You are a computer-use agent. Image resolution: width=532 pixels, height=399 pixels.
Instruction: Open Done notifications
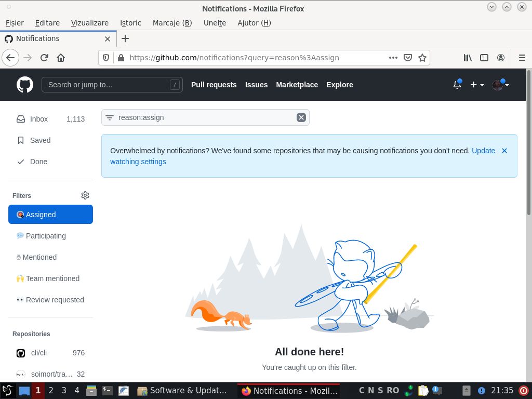coord(50,162)
